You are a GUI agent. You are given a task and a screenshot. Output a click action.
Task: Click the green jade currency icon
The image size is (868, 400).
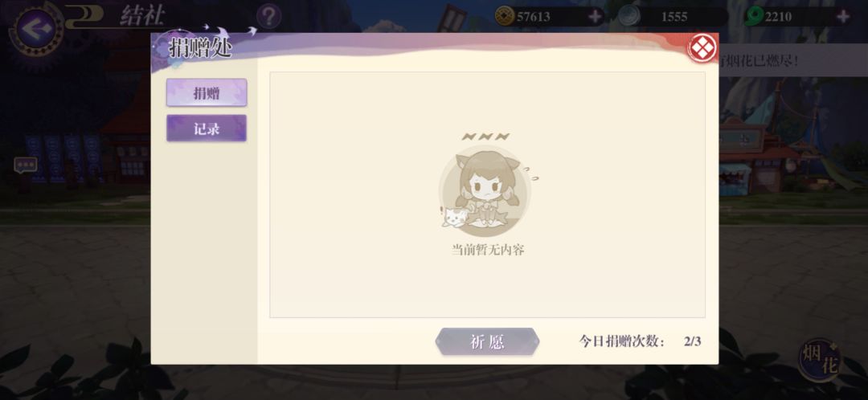753,16
